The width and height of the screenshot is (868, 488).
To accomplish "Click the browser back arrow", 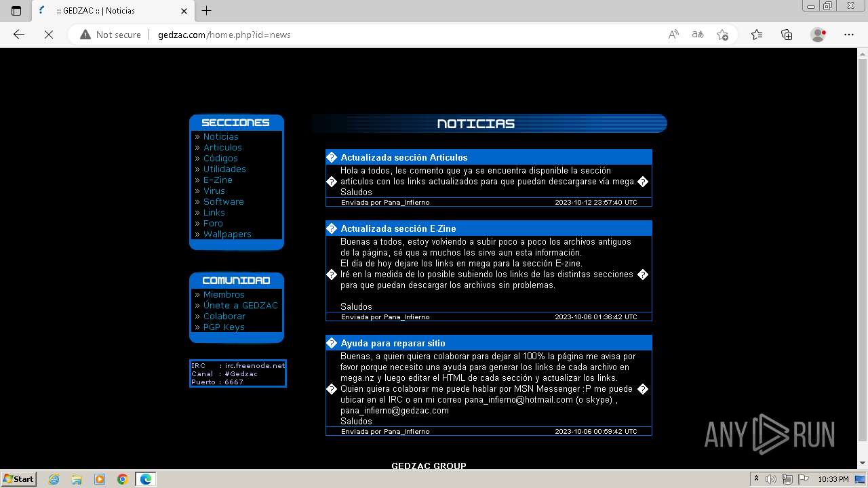I will tap(19, 35).
